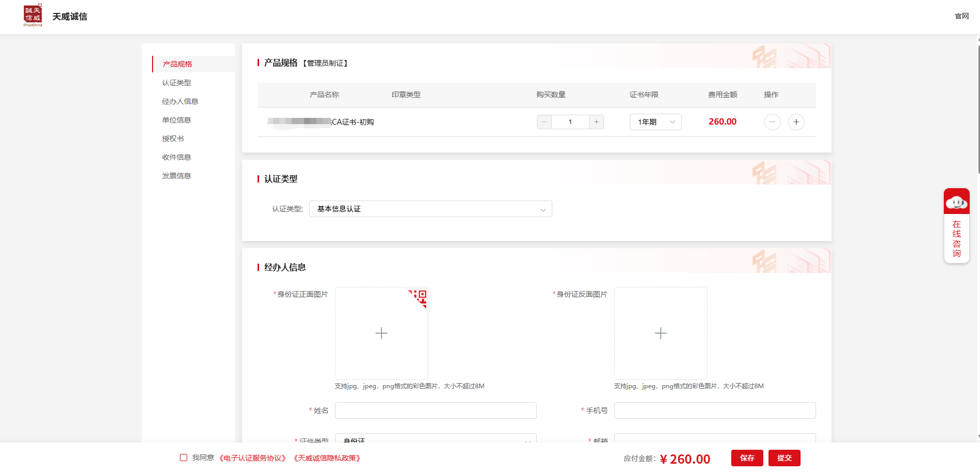Image resolution: width=980 pixels, height=473 pixels.
Task: Expand the 认证类型 dropdown
Action: click(430, 209)
